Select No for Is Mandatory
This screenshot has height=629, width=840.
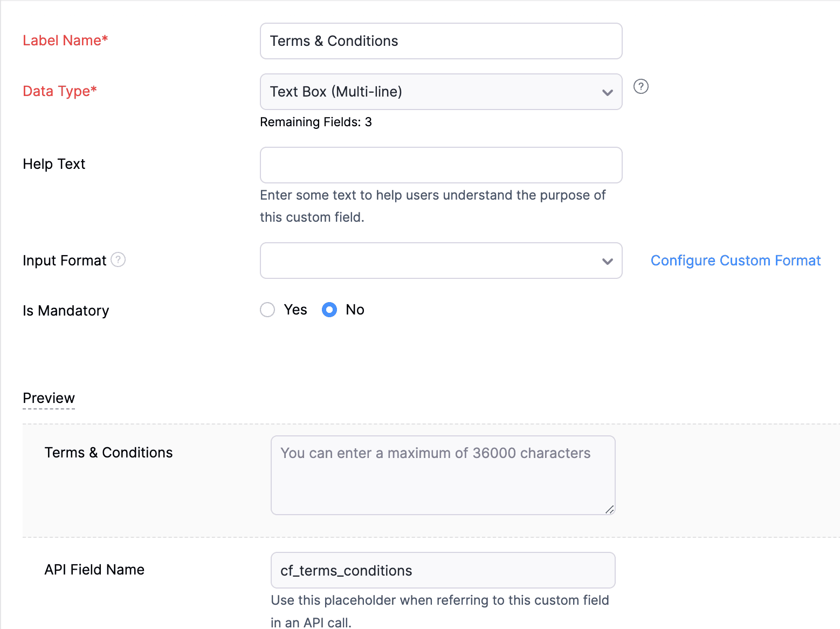(329, 310)
